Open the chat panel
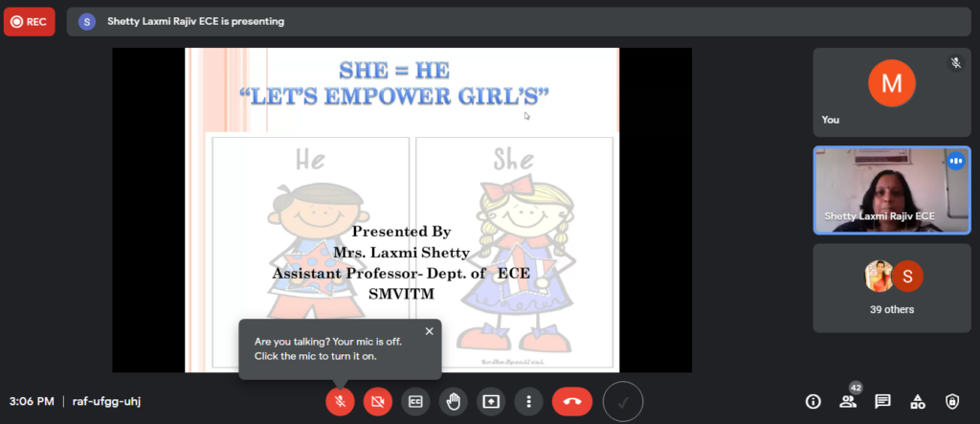This screenshot has width=980, height=424. 882,401
